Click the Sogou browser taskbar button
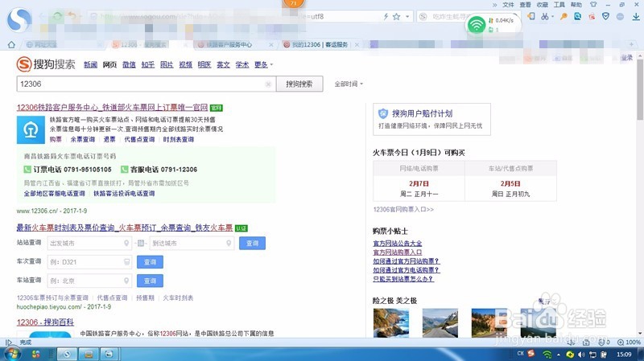 [x=67, y=354]
